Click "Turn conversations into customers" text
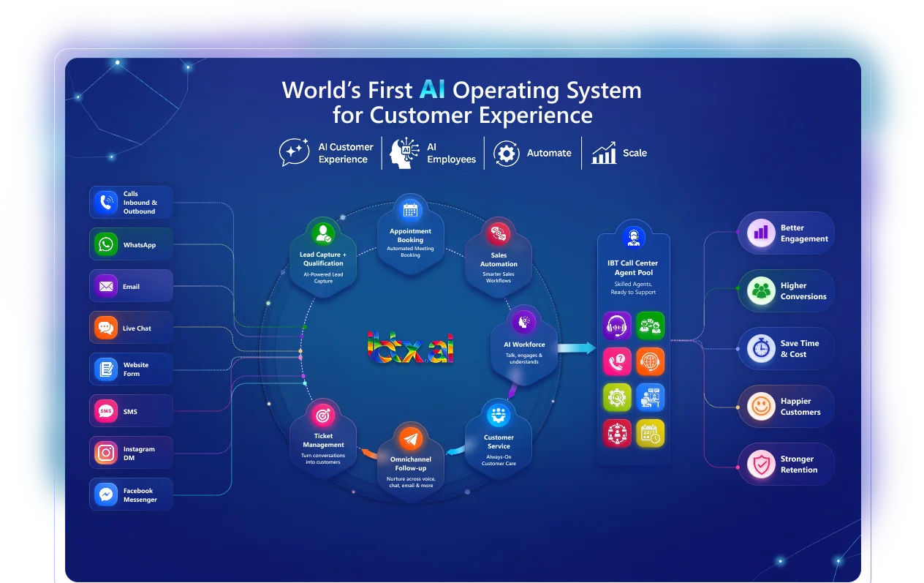 point(323,459)
